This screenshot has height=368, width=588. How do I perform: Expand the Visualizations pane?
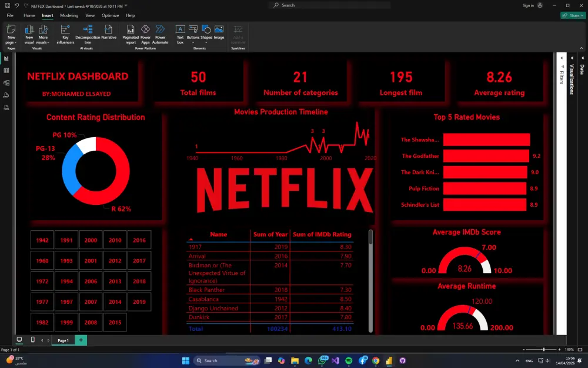[572, 58]
